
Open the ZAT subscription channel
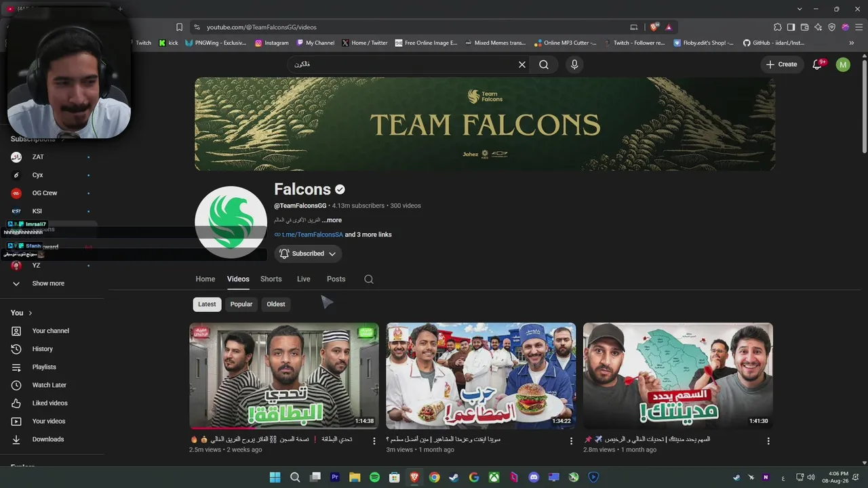coord(38,157)
